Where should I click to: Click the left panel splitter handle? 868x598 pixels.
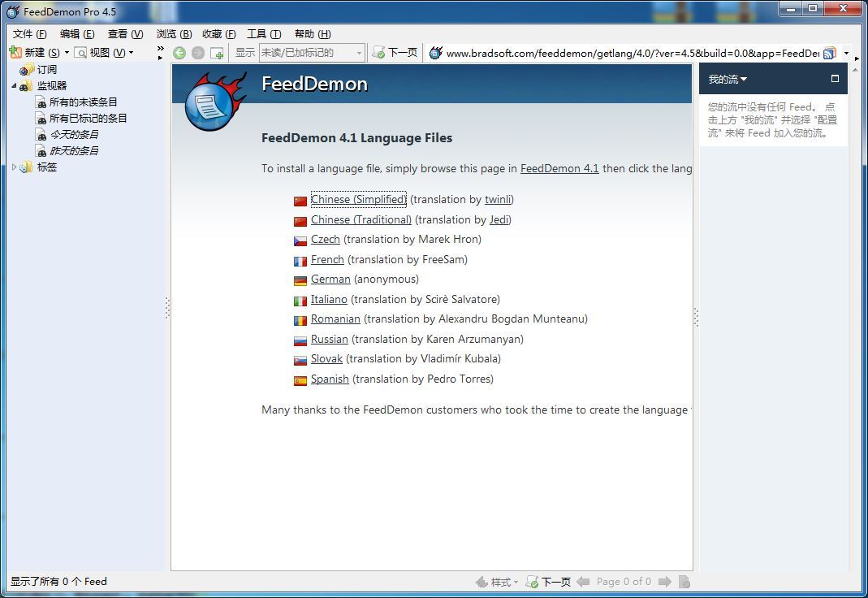(x=167, y=308)
